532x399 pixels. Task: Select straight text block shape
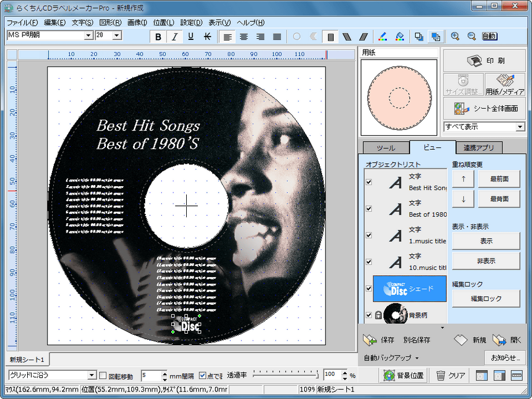(330, 36)
